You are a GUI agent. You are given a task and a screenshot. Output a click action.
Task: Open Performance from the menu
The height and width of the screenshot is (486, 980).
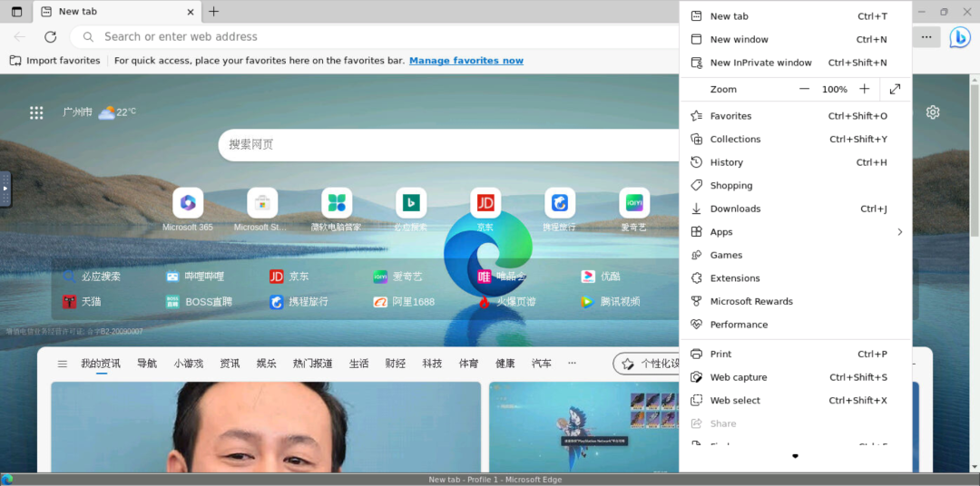click(795, 325)
